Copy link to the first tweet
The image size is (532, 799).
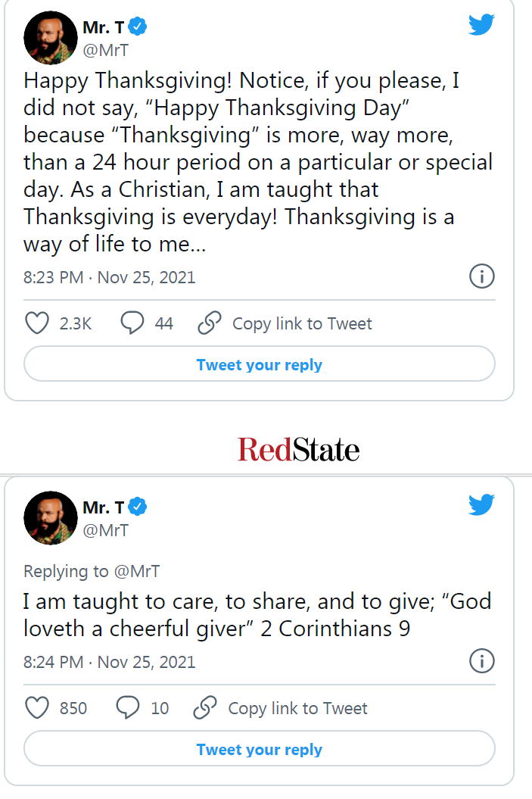(285, 323)
